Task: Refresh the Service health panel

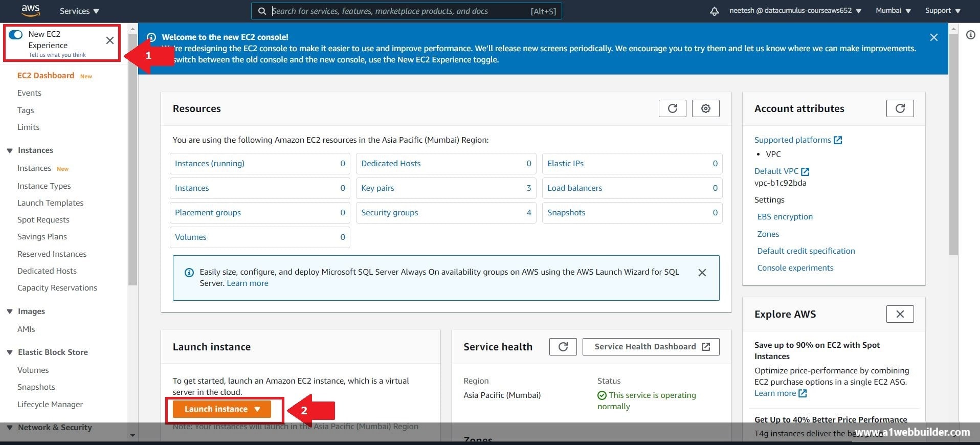Action: [x=563, y=347]
